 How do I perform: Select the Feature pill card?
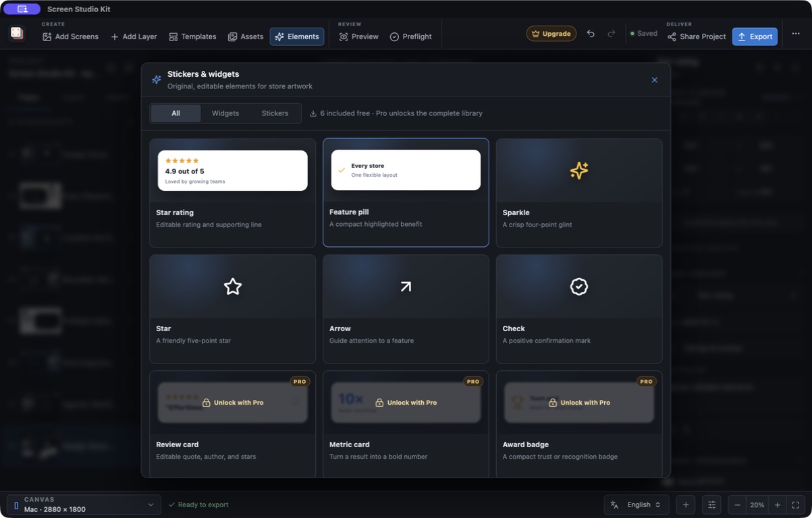[x=406, y=193]
